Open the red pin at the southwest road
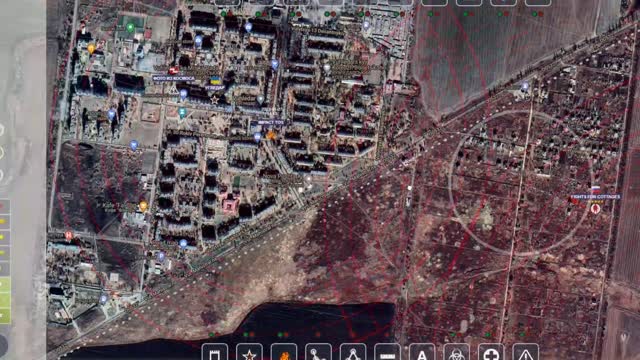Image resolution: width=640 pixels, height=360 pixels. click(69, 236)
